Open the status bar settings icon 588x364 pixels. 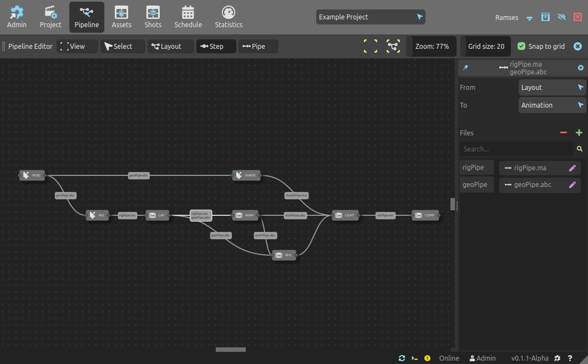(x=557, y=358)
